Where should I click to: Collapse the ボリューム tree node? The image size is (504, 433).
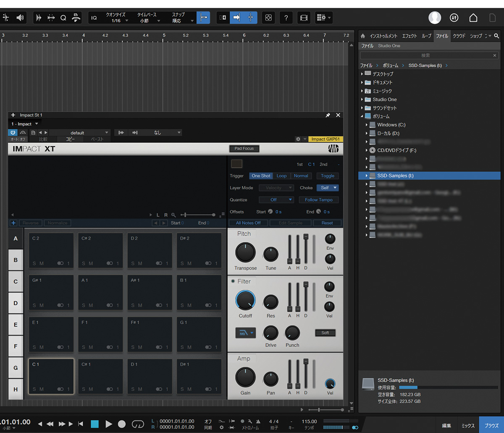pyautogui.click(x=362, y=116)
